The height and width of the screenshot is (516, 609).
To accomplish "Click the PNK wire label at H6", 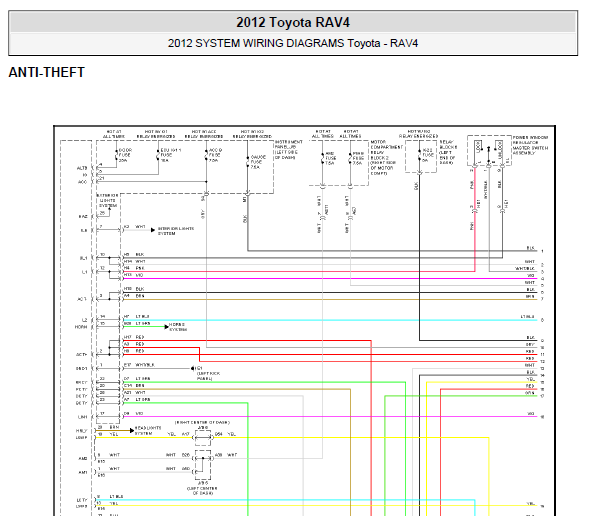I will [x=140, y=268].
